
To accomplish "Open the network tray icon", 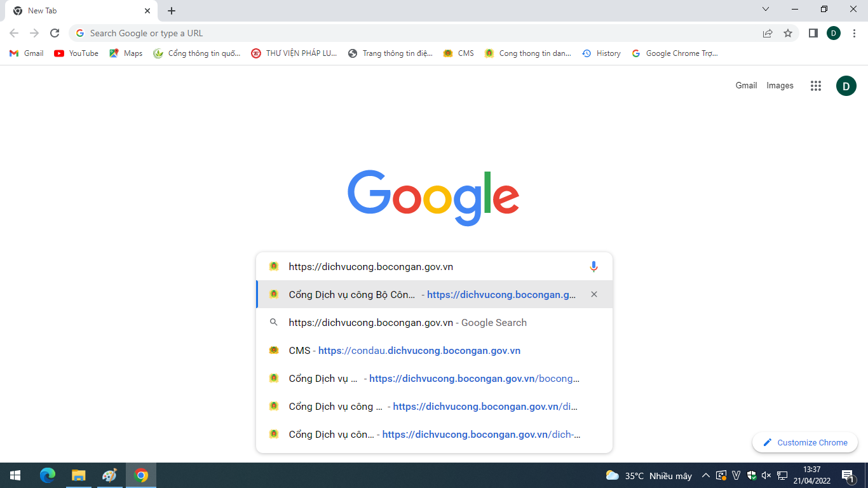I will tap(782, 475).
